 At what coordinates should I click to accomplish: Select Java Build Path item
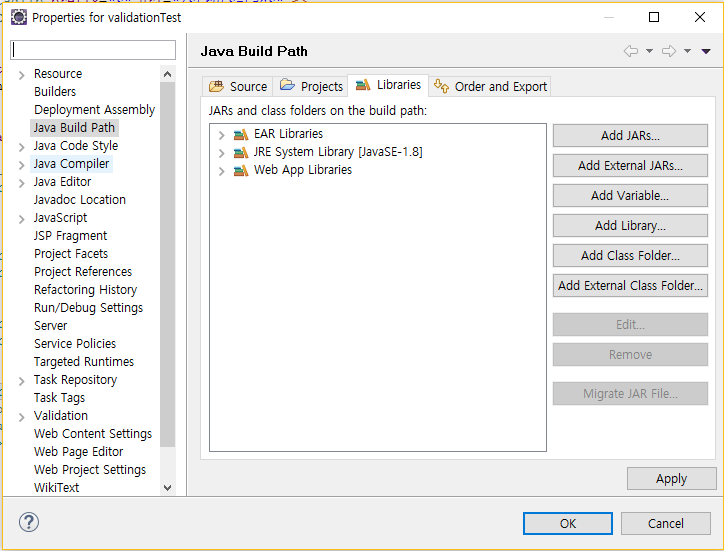coord(74,127)
